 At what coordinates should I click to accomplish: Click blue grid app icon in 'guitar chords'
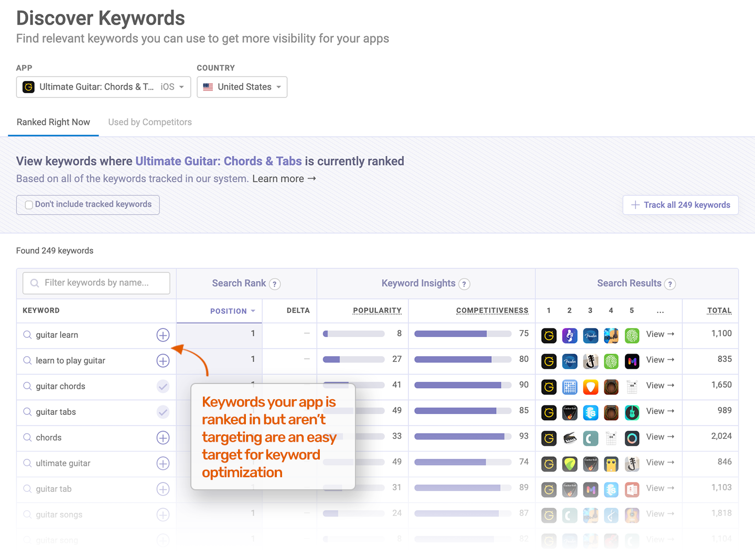(x=570, y=387)
